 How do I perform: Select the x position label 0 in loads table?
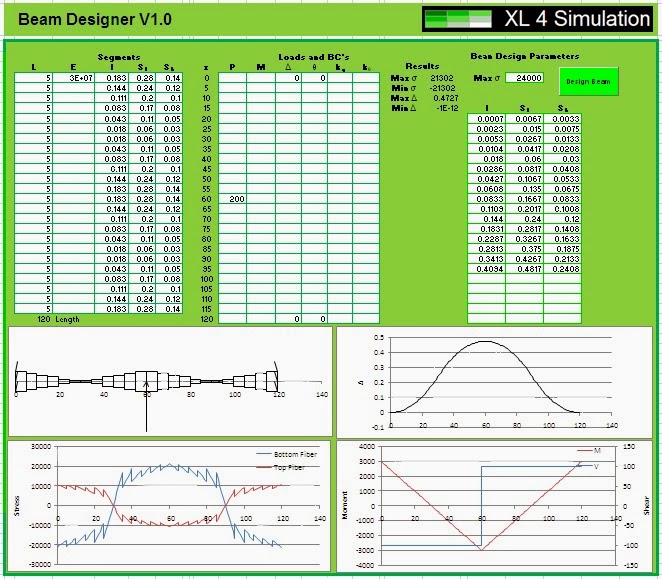[x=206, y=78]
